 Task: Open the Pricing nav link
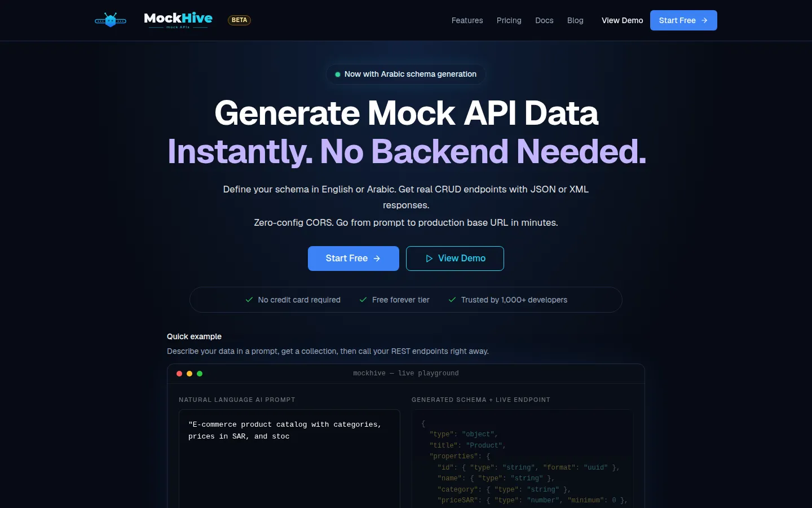pos(509,20)
